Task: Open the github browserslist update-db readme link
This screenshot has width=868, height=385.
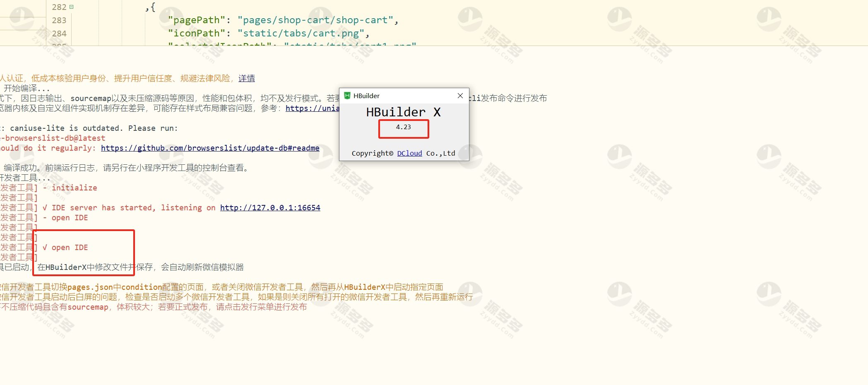Action: 210,148
